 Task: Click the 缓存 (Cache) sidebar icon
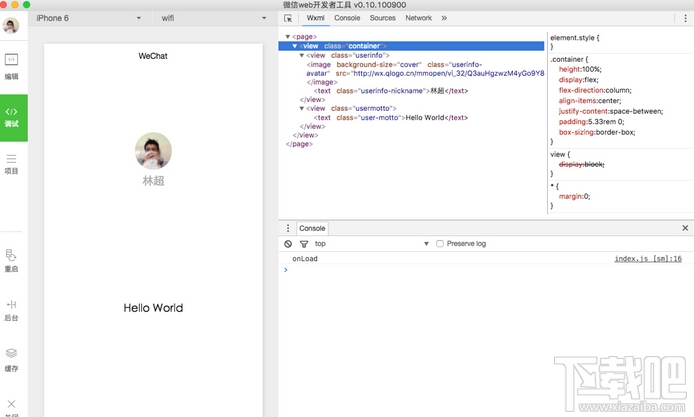12,358
